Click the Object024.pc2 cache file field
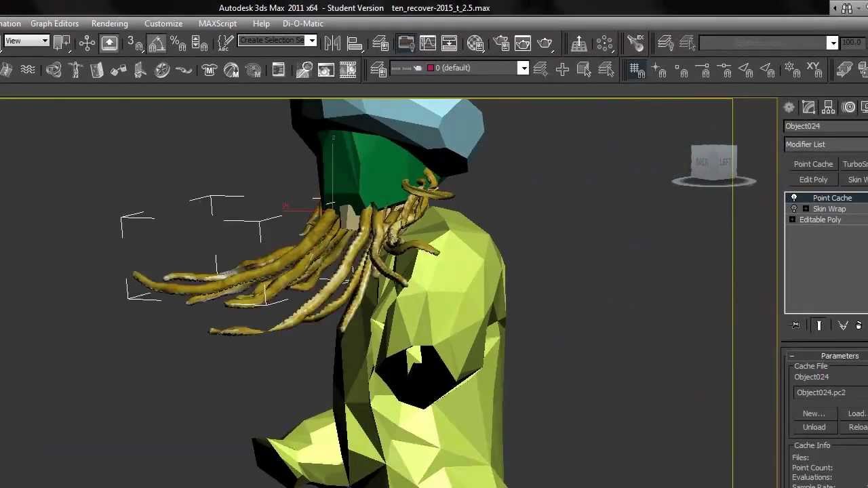This screenshot has width=868, height=488. (831, 392)
